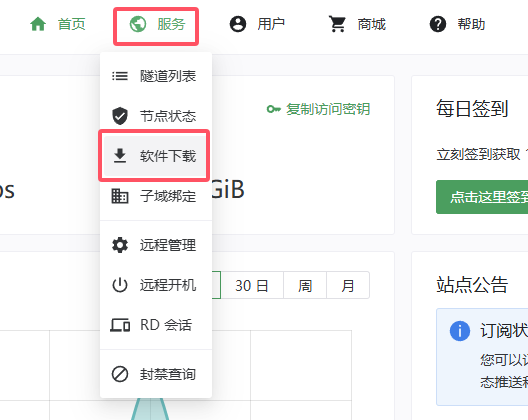This screenshot has width=528, height=420.
Task: Open the 商城 dropdown menu
Action: 358,24
